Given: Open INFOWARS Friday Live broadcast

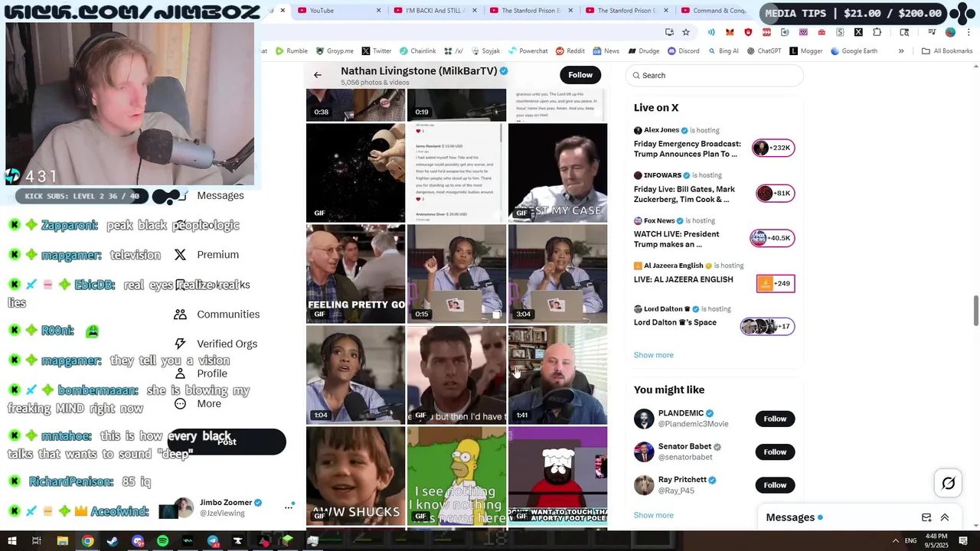Looking at the screenshot, I should coord(684,194).
